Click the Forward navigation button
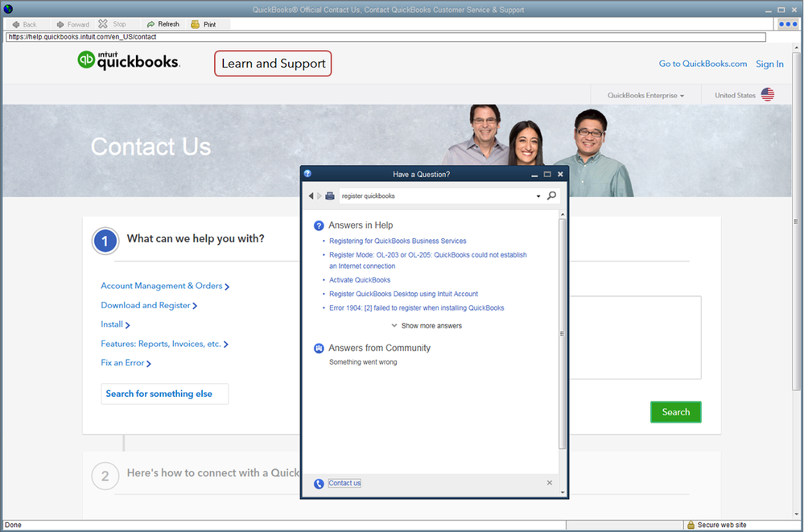Viewport: 804px width, 532px height. [72, 24]
